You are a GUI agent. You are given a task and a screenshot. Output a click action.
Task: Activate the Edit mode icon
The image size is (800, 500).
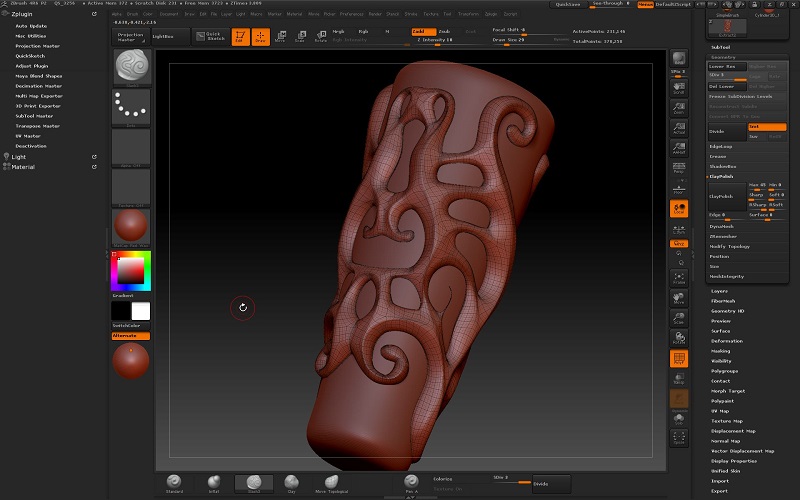pos(240,37)
